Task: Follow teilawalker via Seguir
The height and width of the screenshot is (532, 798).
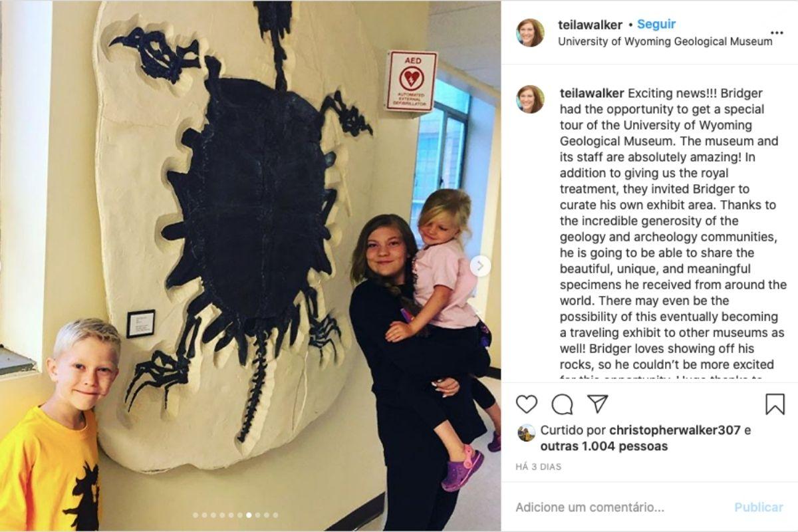Action: 656,24
